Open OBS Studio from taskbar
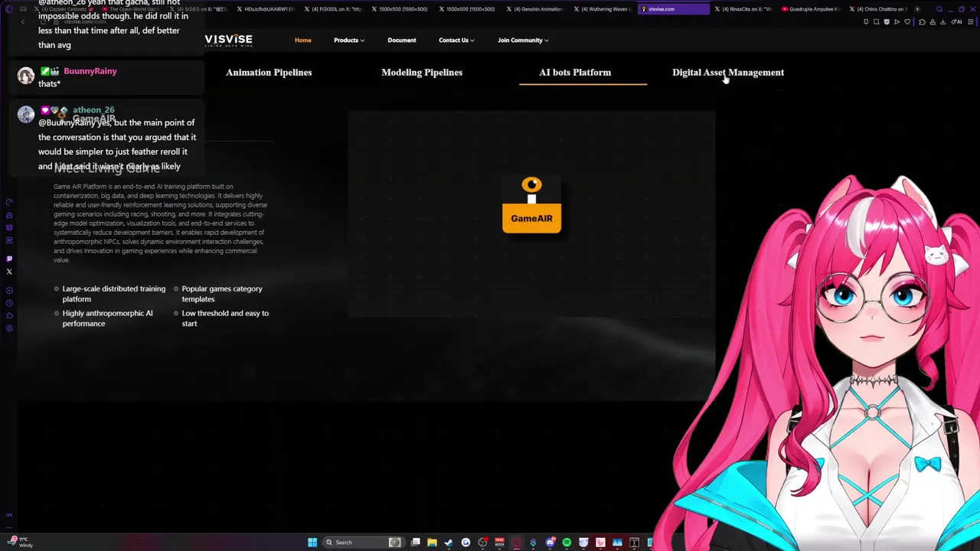The image size is (980, 551). click(x=482, y=542)
